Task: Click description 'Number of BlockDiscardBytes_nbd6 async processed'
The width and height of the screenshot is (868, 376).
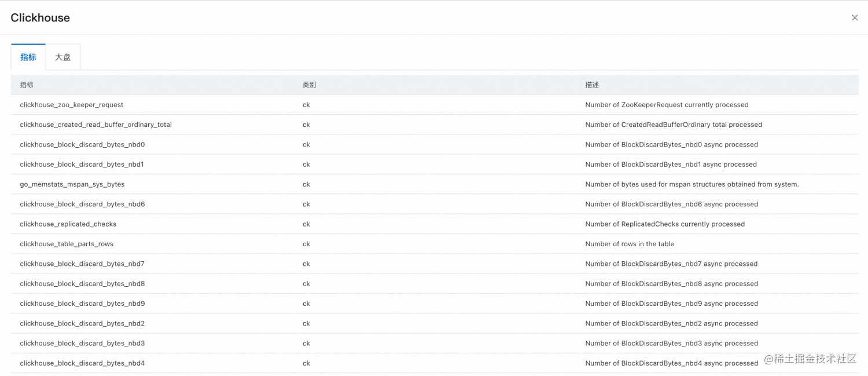Action: (x=671, y=204)
